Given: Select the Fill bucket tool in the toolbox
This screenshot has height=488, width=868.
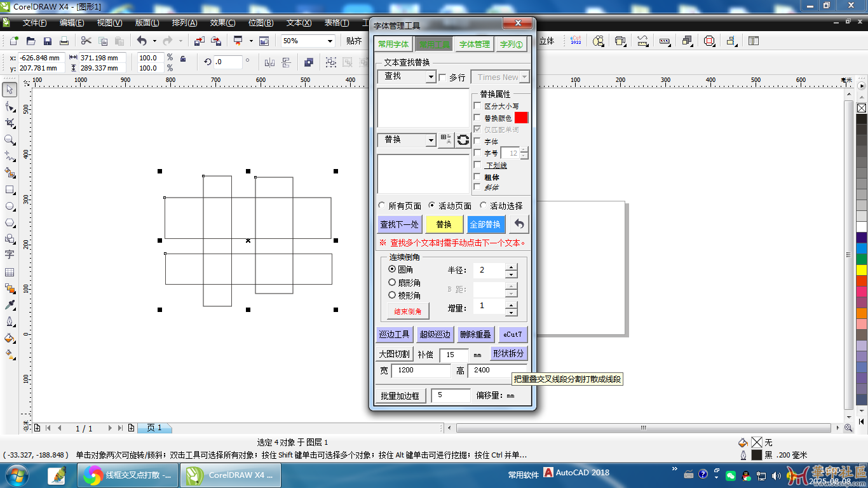Looking at the screenshot, I should click(x=10, y=338).
